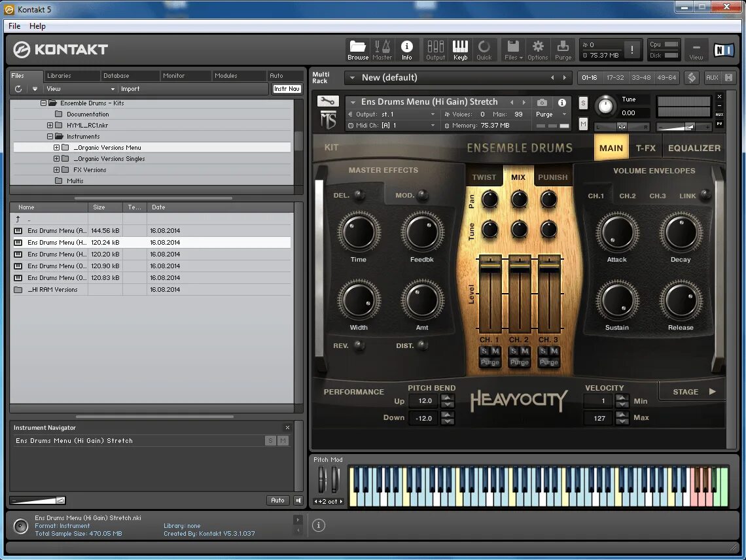Toggle the Info pane icon
This screenshot has height=560, width=746.
click(x=406, y=50)
